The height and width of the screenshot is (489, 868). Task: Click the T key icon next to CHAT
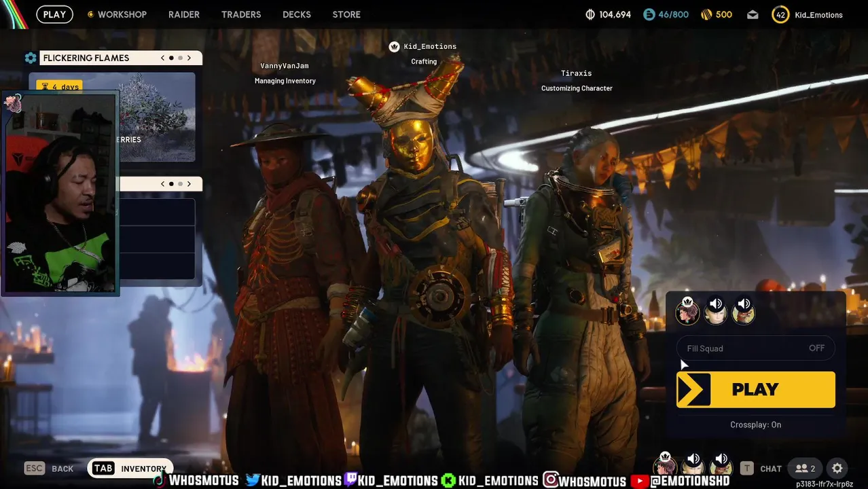(x=747, y=468)
